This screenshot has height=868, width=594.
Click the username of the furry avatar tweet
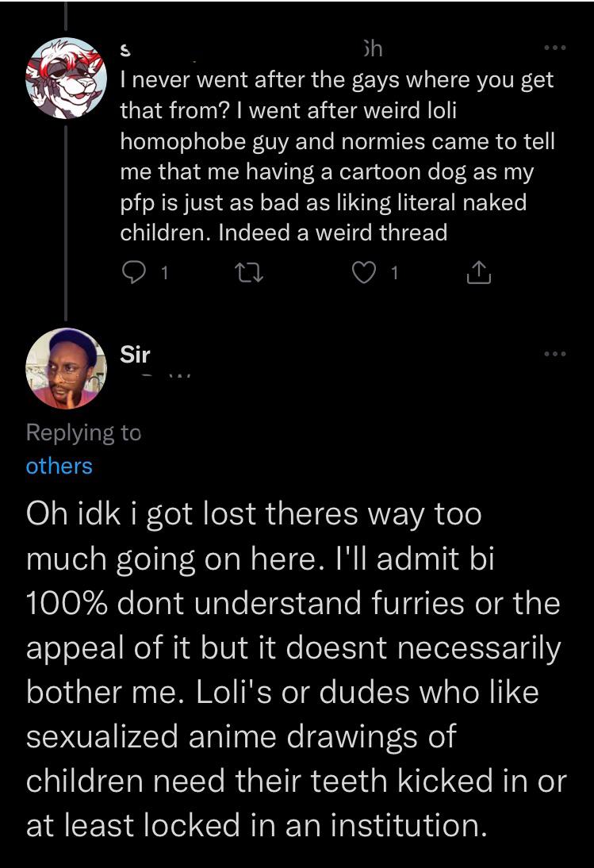pyautogui.click(x=125, y=49)
